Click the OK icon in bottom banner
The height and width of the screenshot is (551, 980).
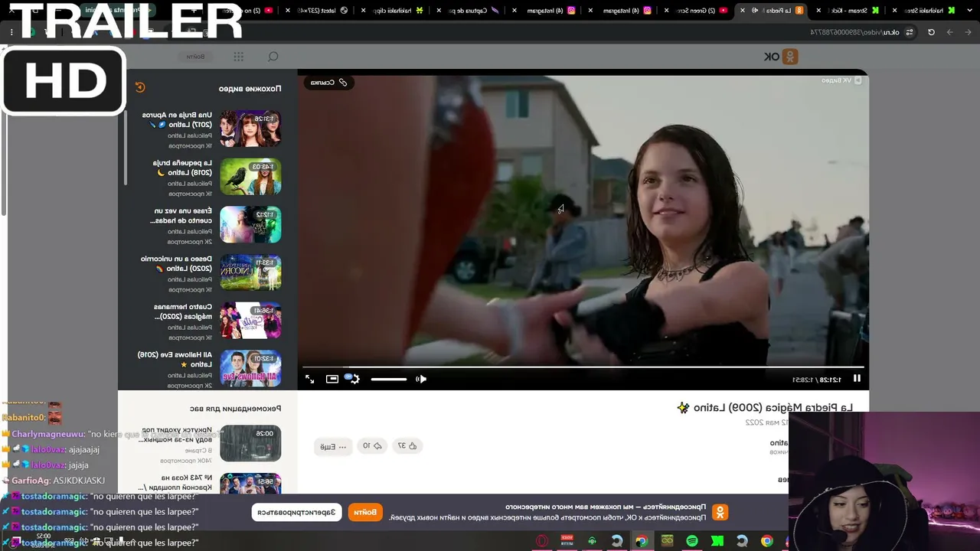pos(720,512)
